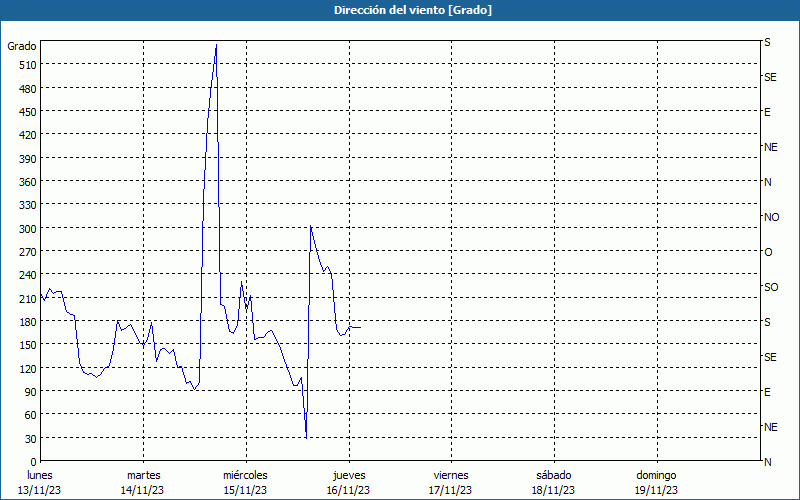The image size is (800, 500).
Task: Click the 240 y-axis value
Action: [28, 276]
